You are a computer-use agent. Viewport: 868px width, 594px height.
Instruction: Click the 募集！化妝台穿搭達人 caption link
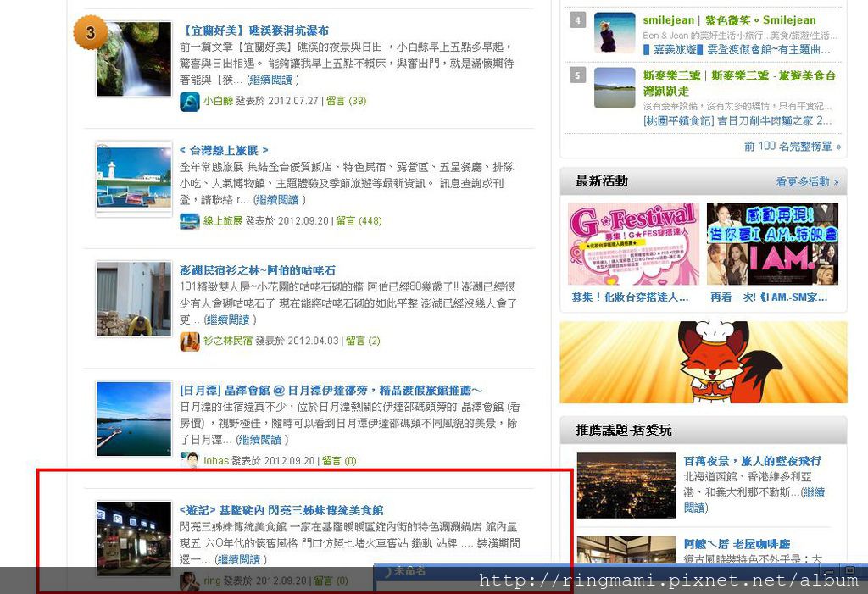[630, 297]
